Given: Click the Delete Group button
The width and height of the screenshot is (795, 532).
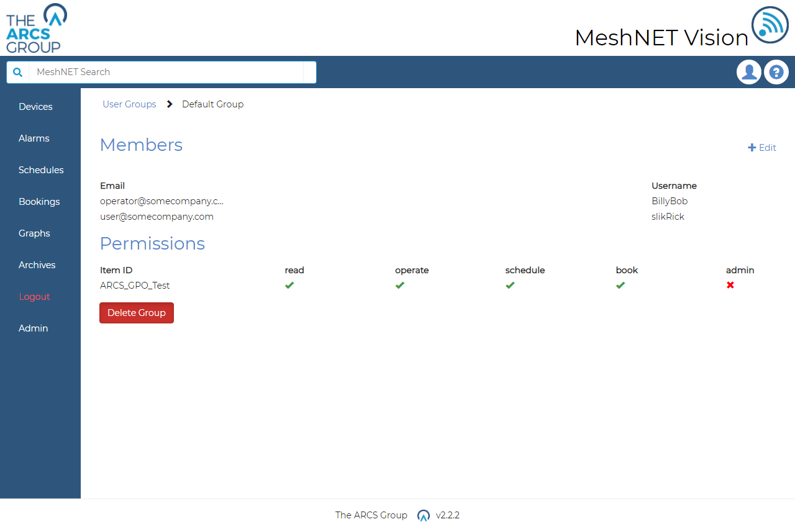Looking at the screenshot, I should point(136,313).
